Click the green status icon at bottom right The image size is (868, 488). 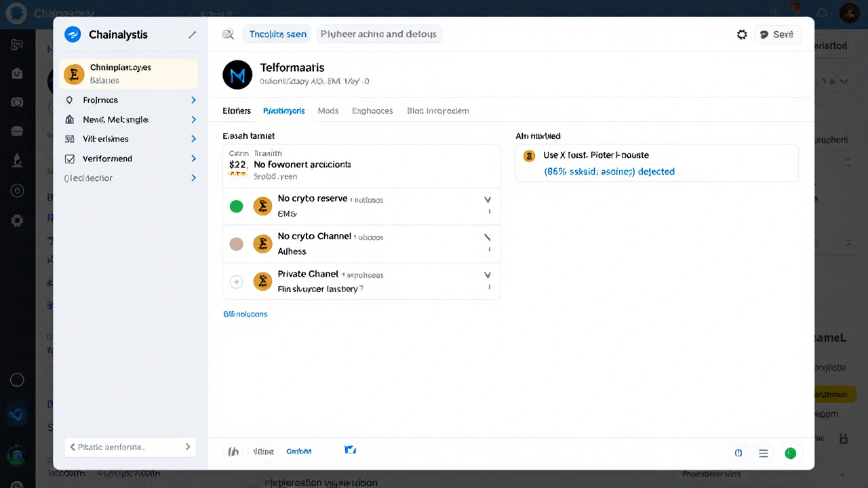(790, 453)
